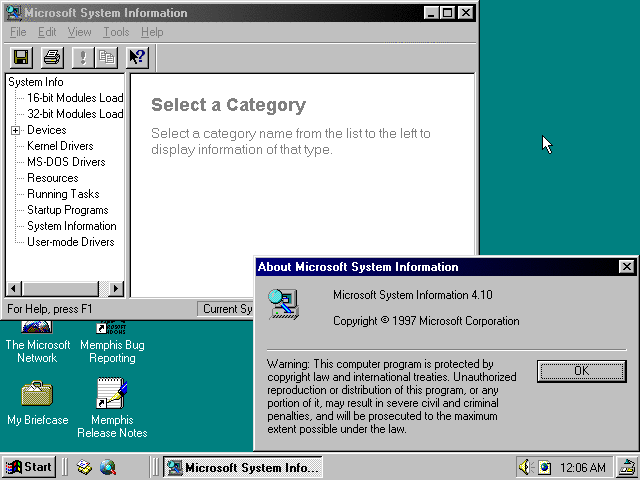This screenshot has height=480, width=640.
Task: Click the 'For Help, press F1' status text
Action: (50, 309)
